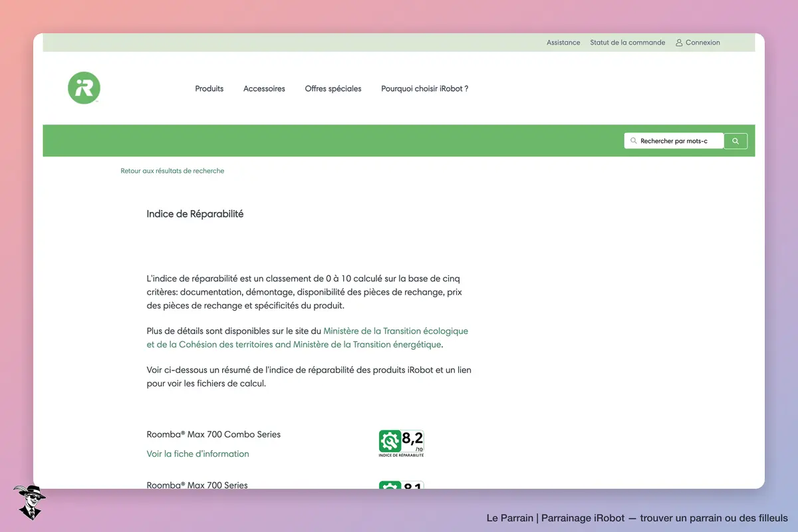Click Roomba® Max 700 Combo Series text
The image size is (798, 532).
(213, 434)
